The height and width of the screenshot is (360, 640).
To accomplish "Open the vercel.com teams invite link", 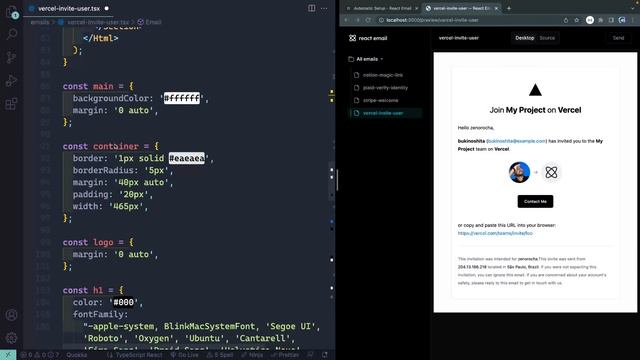I will (x=495, y=233).
